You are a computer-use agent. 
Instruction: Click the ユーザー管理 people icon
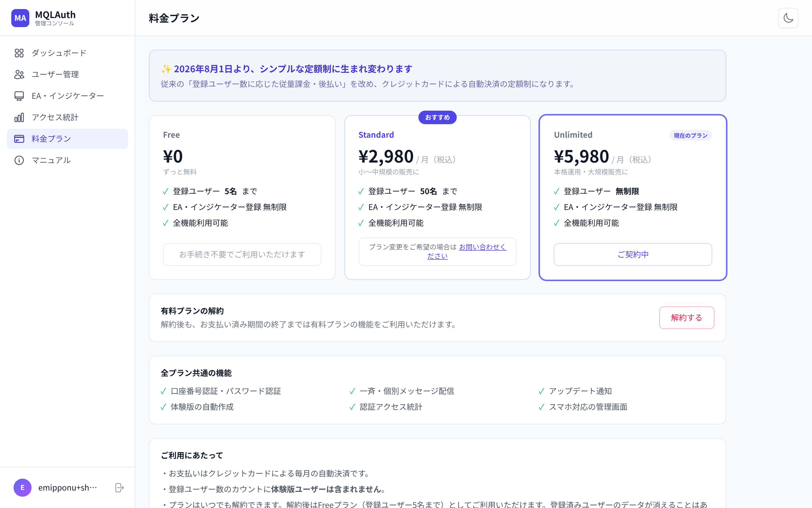pos(19,74)
